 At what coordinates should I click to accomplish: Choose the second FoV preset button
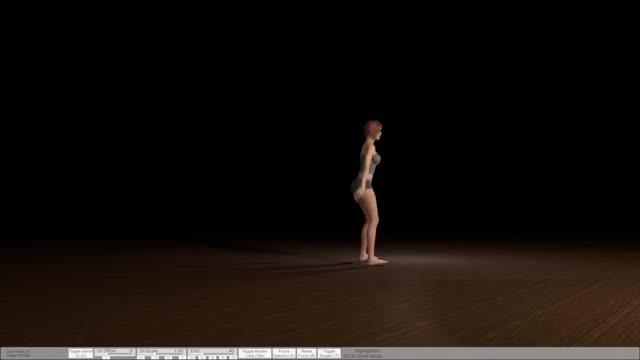[x=202, y=358]
